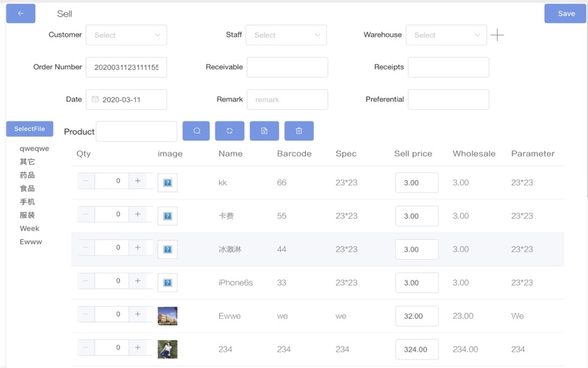
Task: Click the Order Number field
Action: coord(126,67)
